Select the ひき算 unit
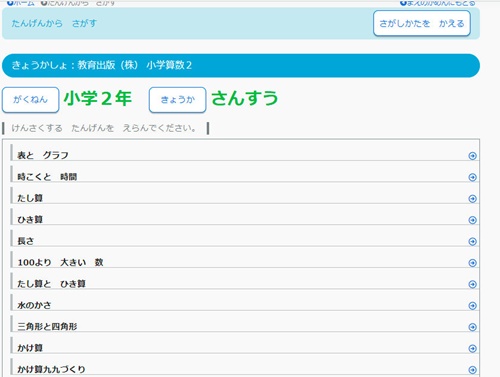This screenshot has height=377, width=500. 245,217
